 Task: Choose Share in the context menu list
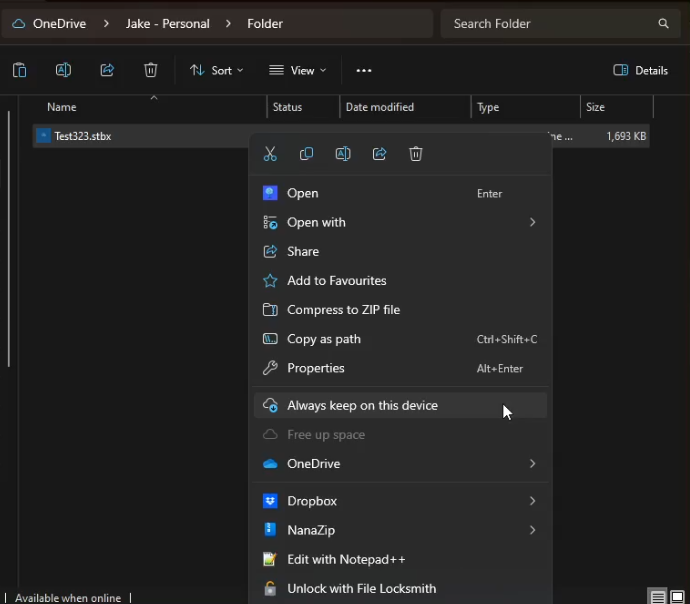coord(400,251)
